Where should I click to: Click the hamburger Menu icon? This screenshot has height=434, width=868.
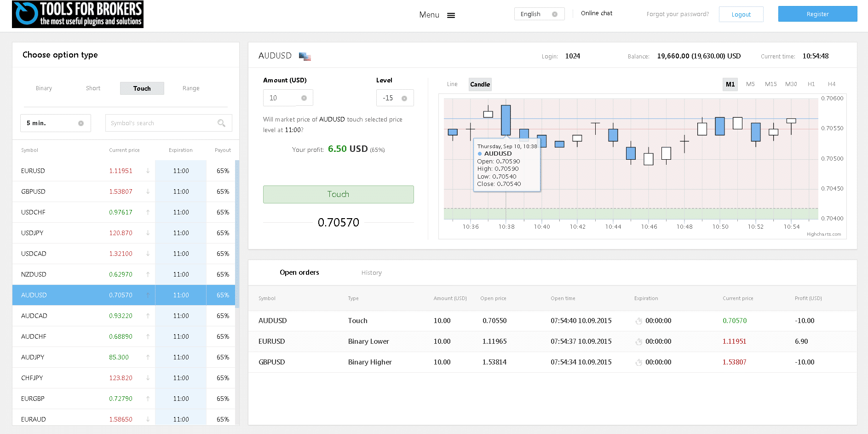tap(451, 15)
